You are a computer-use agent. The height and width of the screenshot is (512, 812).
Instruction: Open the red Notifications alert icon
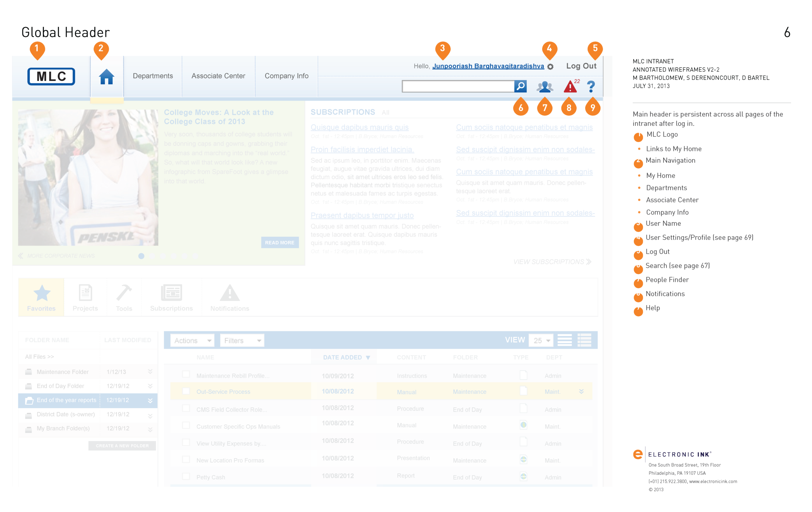(570, 87)
